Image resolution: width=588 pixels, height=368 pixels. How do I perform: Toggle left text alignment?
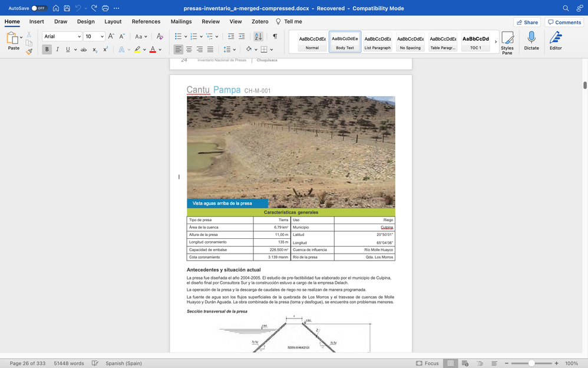pos(178,50)
